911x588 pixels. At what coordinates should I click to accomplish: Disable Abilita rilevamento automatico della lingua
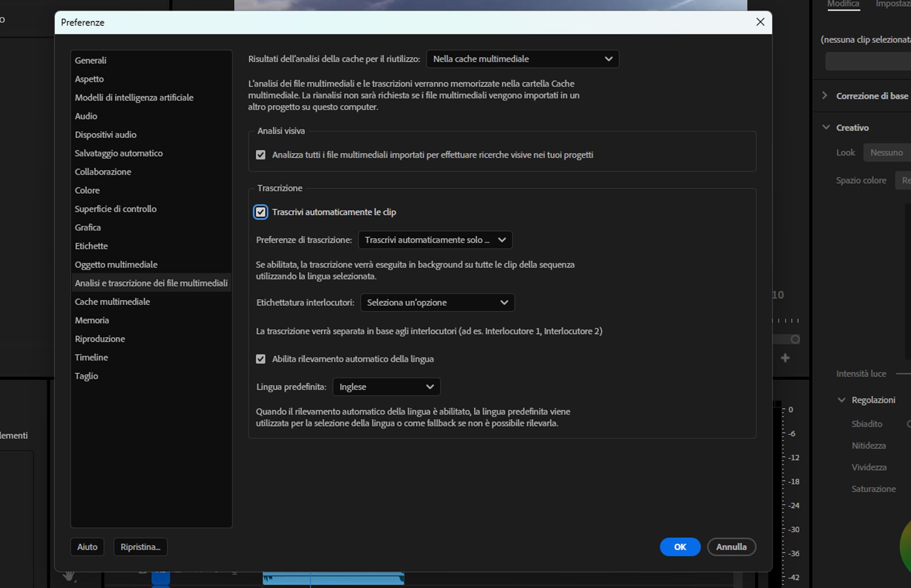pos(260,359)
